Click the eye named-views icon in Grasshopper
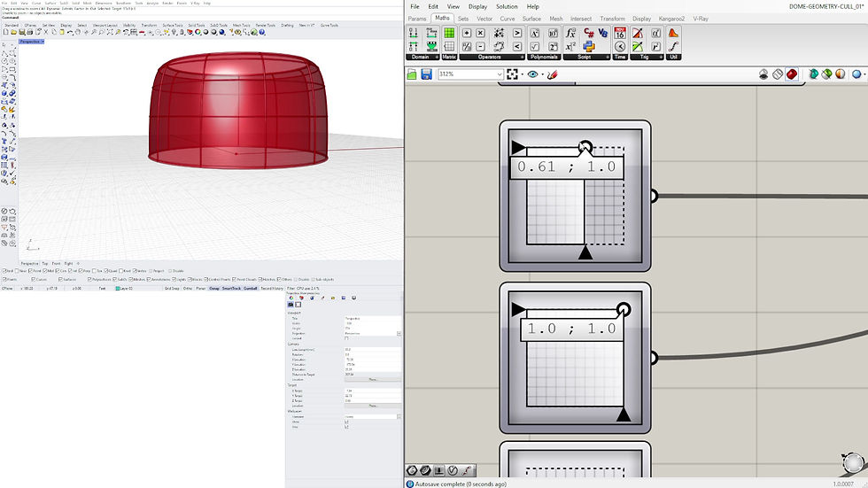The height and width of the screenshot is (488, 868). (x=532, y=74)
